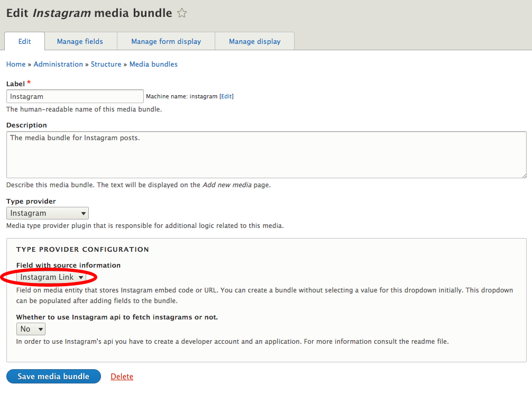Screen dimensions: 532x393
Task: Go to Home breadcrumb link
Action: [x=16, y=64]
